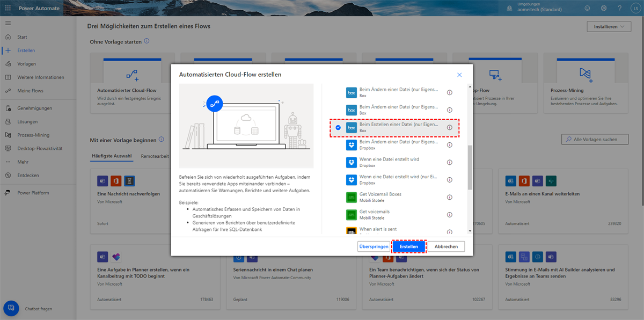644x320 pixels.
Task: Click the trigger list scroll-down arrow
Action: point(470,231)
